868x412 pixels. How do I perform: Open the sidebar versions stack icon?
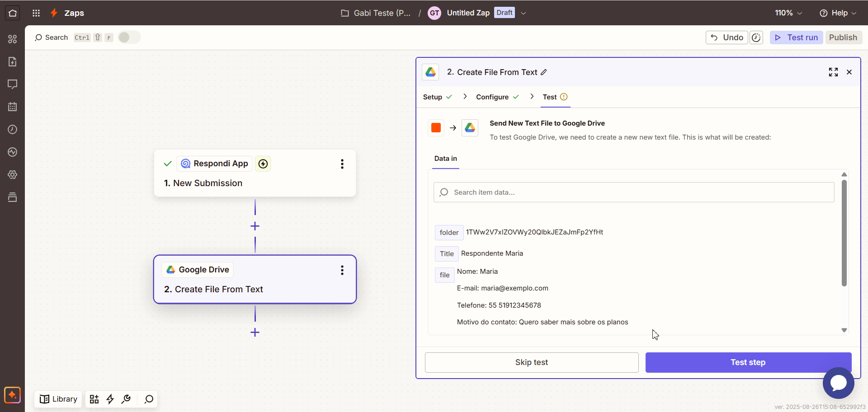(13, 197)
